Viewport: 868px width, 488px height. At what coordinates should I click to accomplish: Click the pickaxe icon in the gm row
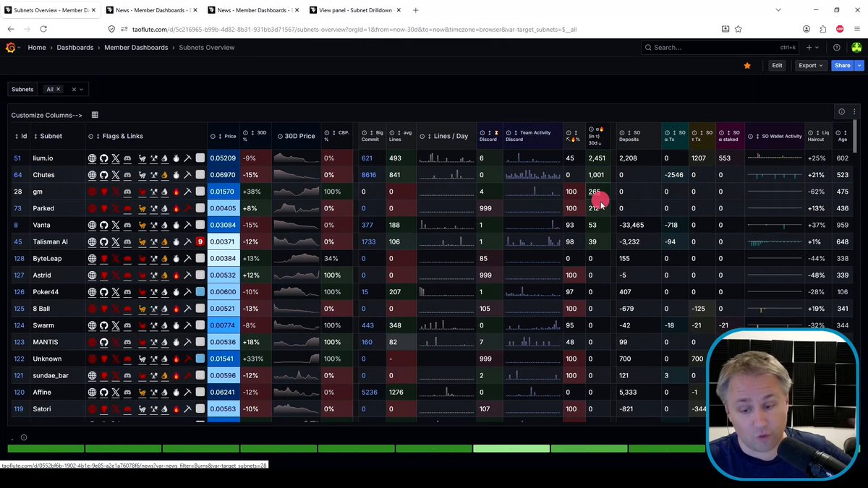tap(187, 192)
